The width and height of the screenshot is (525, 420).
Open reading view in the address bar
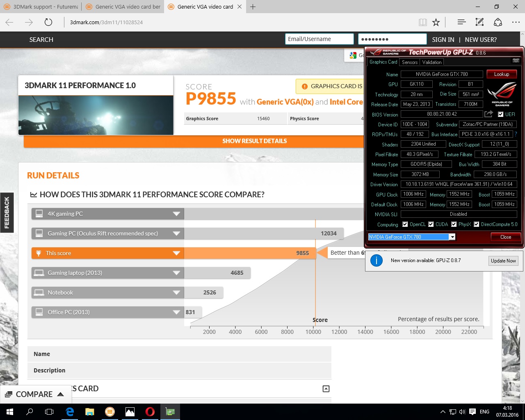coord(422,22)
